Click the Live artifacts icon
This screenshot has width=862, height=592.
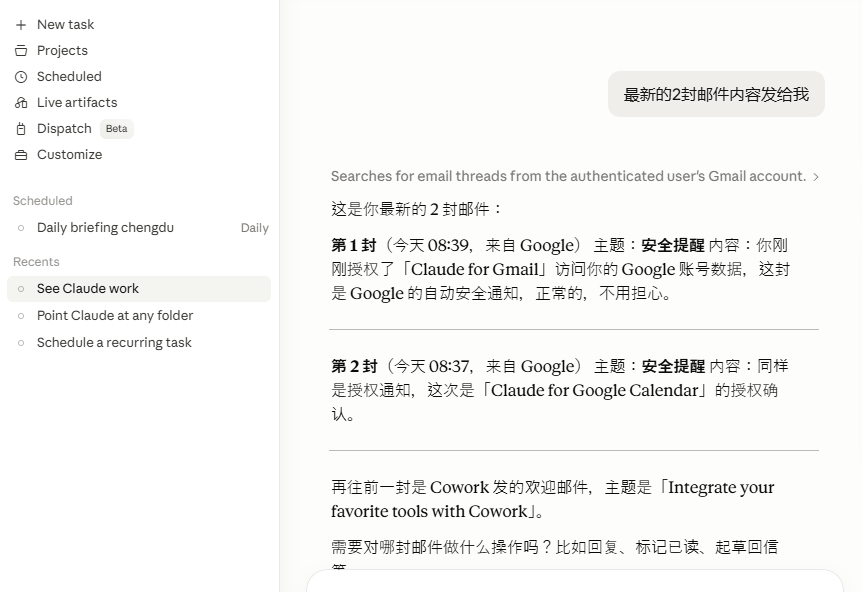tap(21, 103)
